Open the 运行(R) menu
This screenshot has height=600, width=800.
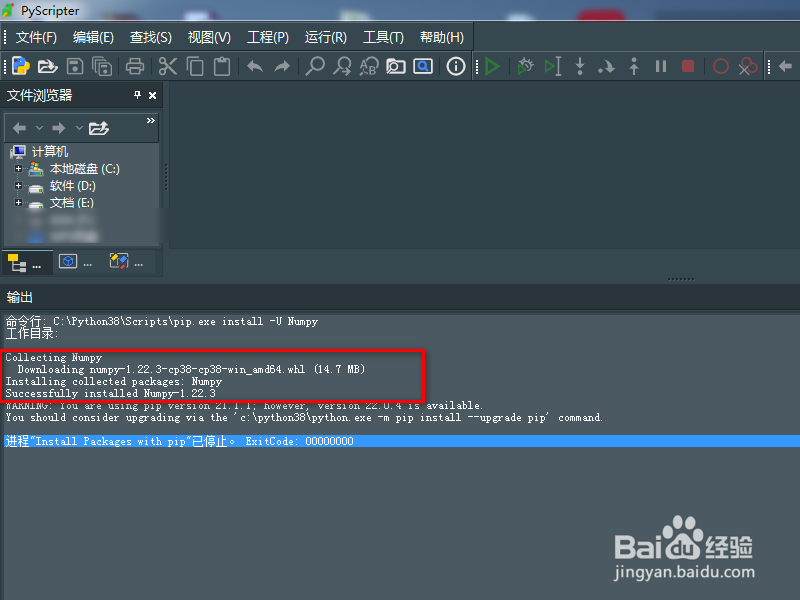click(326, 37)
